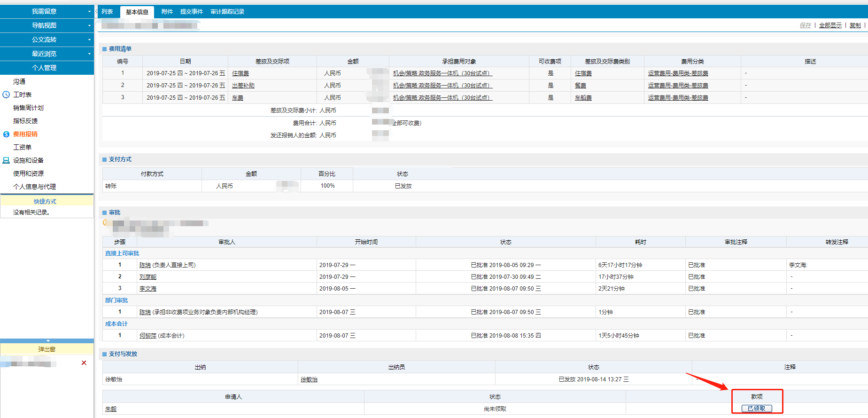Open approver 李文海 link
This screenshot has width=868, height=418.
148,289
